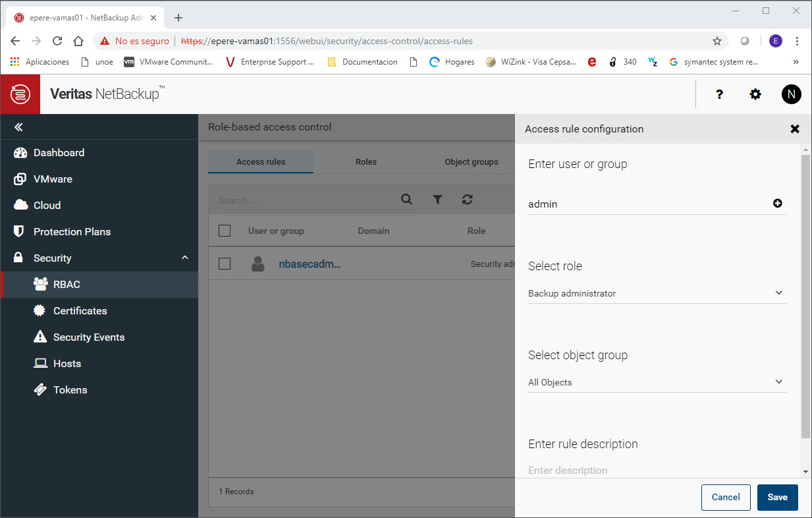Click the Cancel button
812x518 pixels.
point(726,498)
